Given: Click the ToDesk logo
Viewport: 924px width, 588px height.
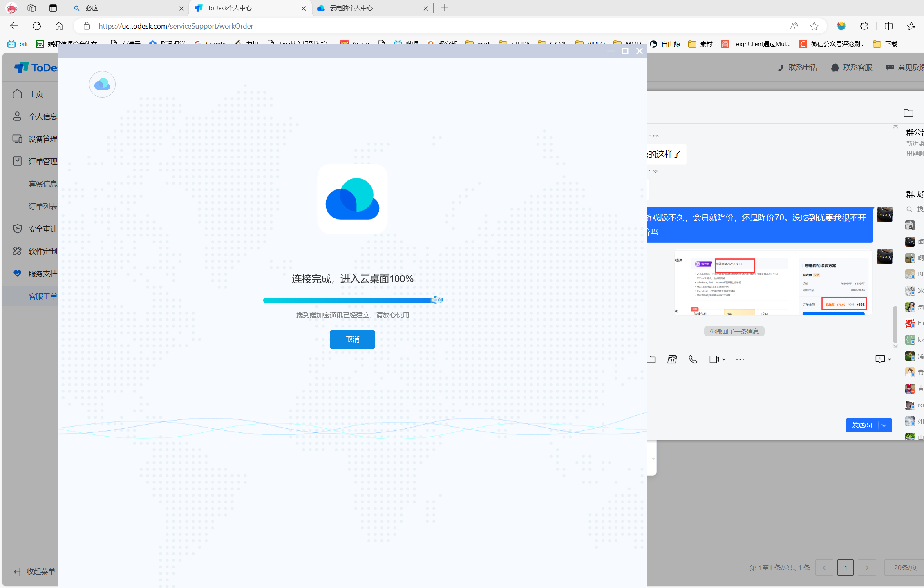Looking at the screenshot, I should (37, 68).
